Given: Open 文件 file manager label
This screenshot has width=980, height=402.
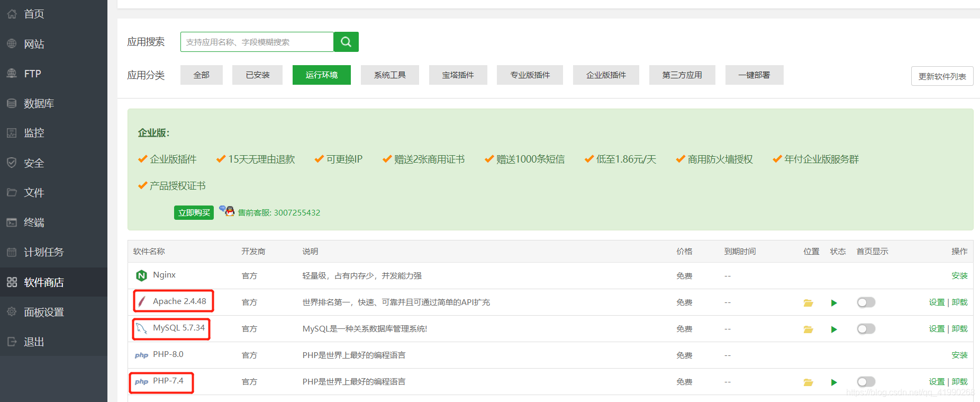Looking at the screenshot, I should click(34, 193).
